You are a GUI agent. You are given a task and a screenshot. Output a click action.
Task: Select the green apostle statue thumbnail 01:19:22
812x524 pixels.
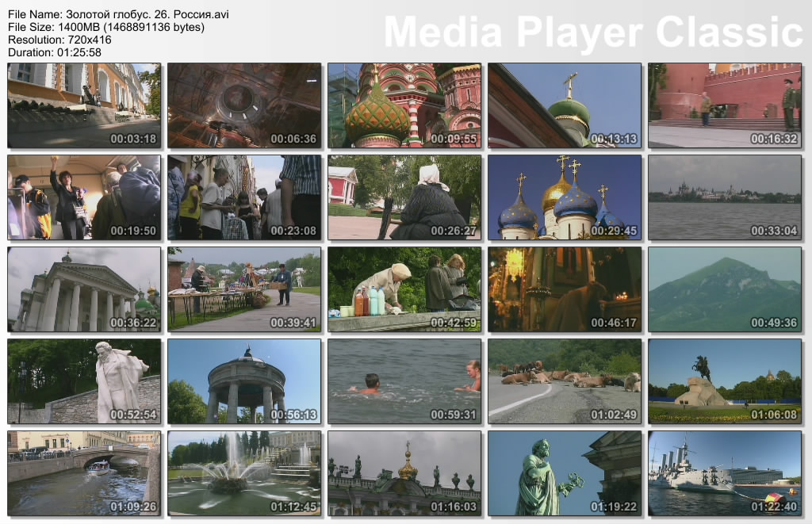(565, 473)
